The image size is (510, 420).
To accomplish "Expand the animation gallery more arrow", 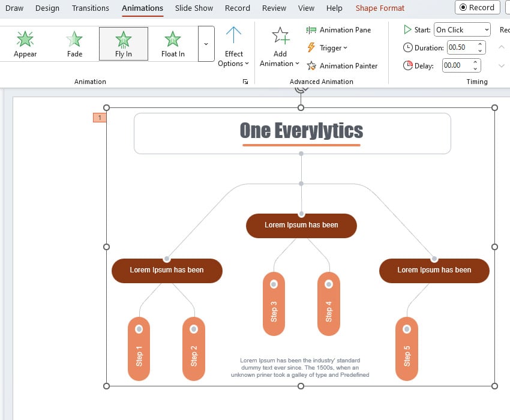I will 206,44.
